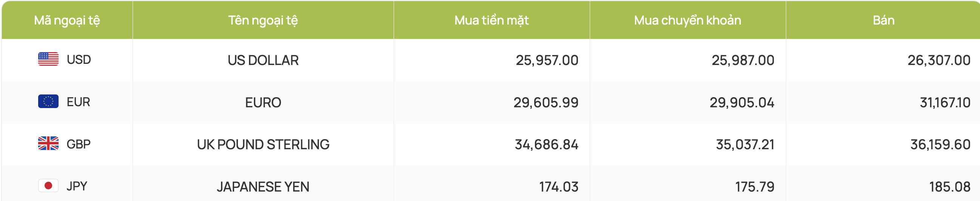Click the United Kingdom flag icon
The width and height of the screenshot is (980, 201).
[48, 144]
